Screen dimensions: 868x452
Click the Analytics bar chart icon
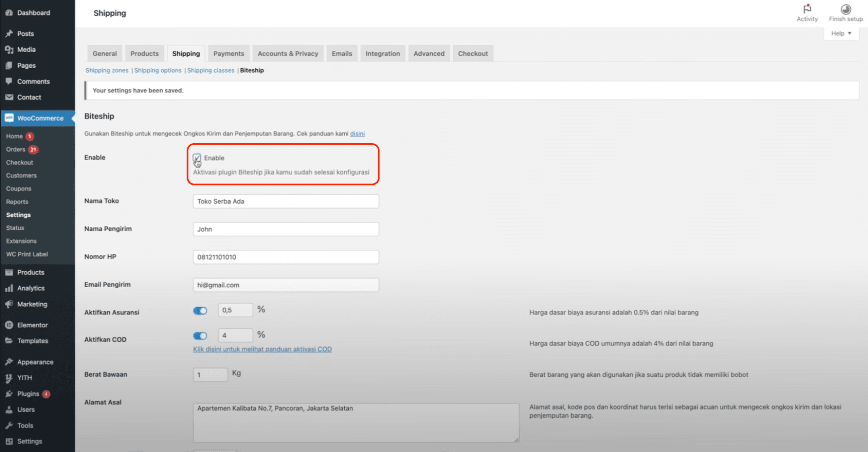tap(9, 288)
